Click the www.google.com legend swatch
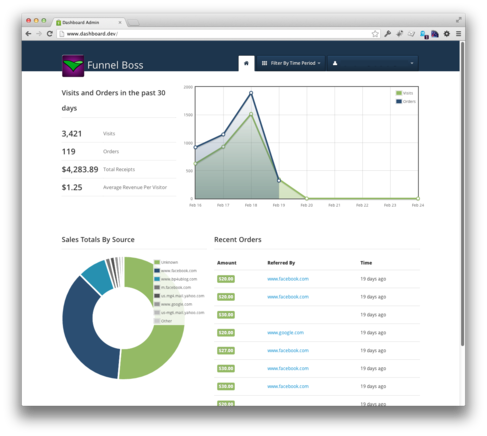The width and height of the screenshot is (487, 436). click(x=157, y=304)
